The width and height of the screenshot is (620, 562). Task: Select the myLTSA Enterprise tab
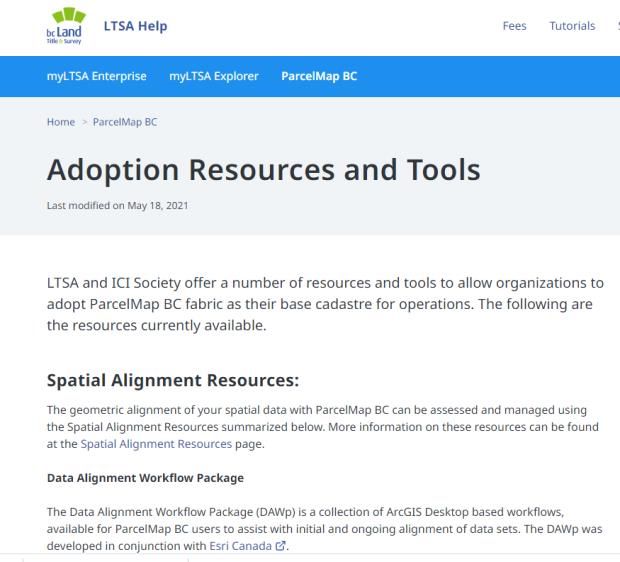97,76
